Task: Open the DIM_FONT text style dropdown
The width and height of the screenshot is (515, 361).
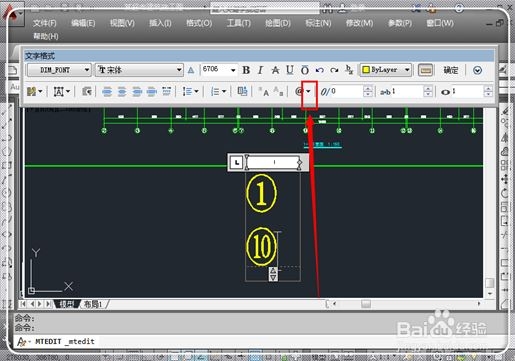Action: [59, 70]
